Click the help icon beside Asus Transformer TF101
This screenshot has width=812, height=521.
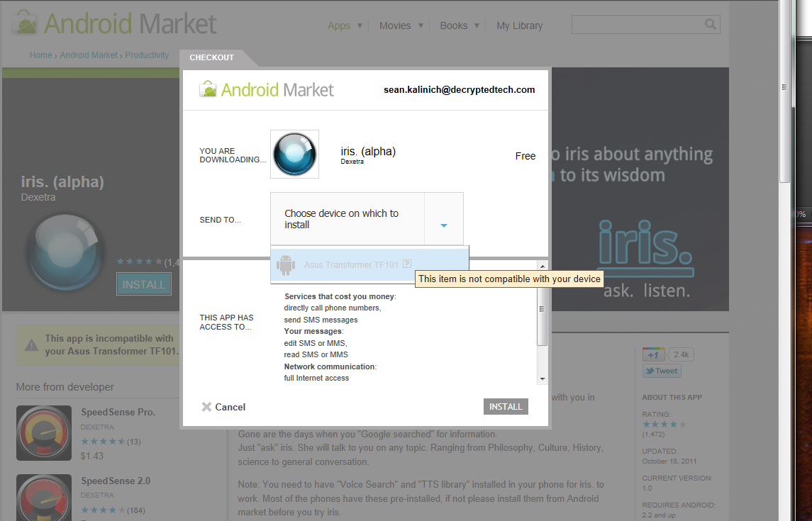407,264
